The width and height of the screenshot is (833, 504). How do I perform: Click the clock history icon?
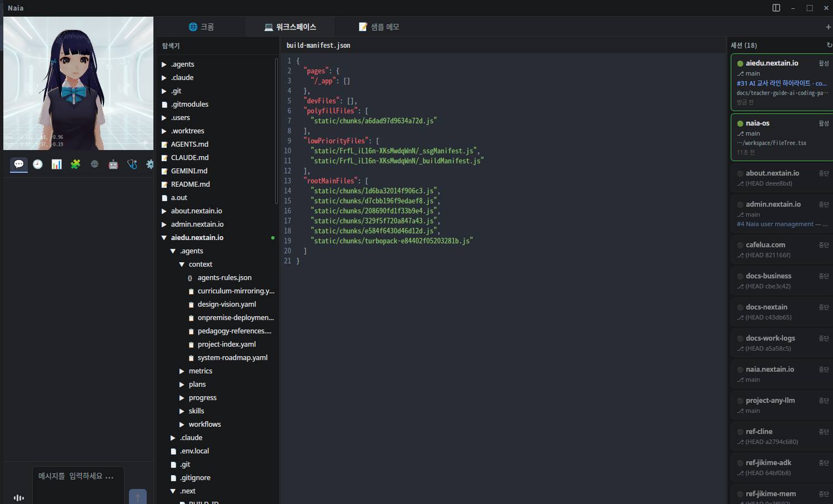click(x=38, y=164)
